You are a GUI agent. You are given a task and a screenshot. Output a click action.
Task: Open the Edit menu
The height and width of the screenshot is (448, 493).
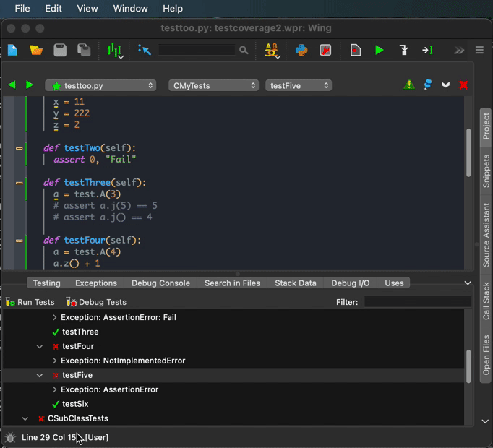(x=53, y=9)
